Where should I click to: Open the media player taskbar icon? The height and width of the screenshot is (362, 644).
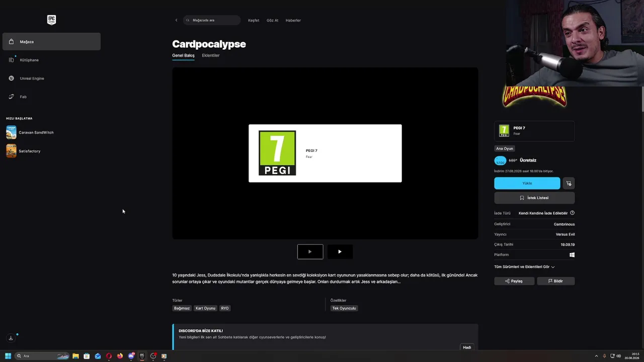coord(164,356)
